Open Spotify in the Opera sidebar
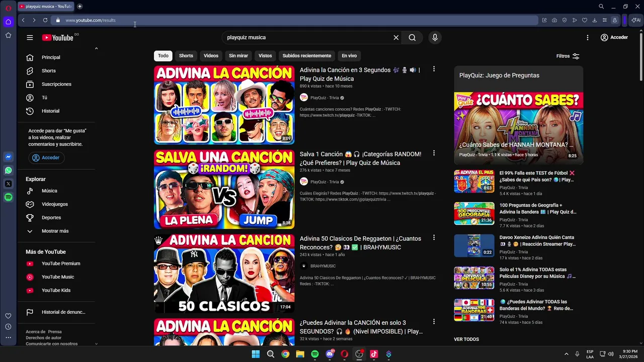The width and height of the screenshot is (644, 362). 8,198
